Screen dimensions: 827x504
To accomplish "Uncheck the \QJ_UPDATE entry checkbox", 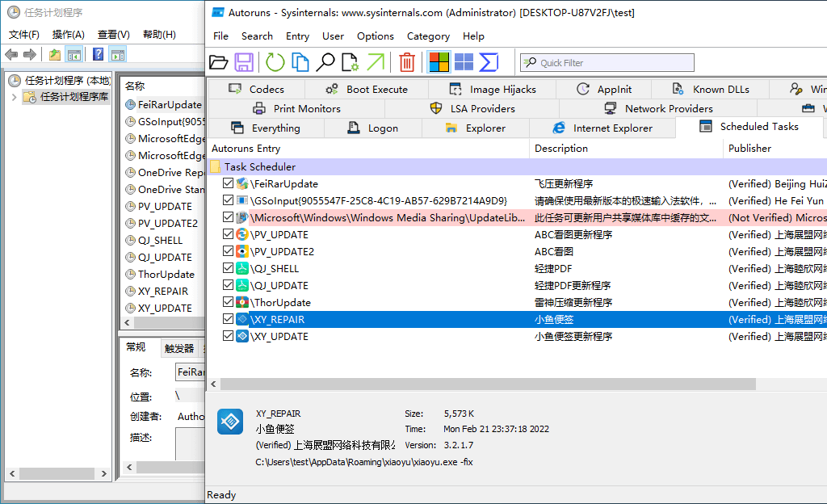I will (x=228, y=284).
